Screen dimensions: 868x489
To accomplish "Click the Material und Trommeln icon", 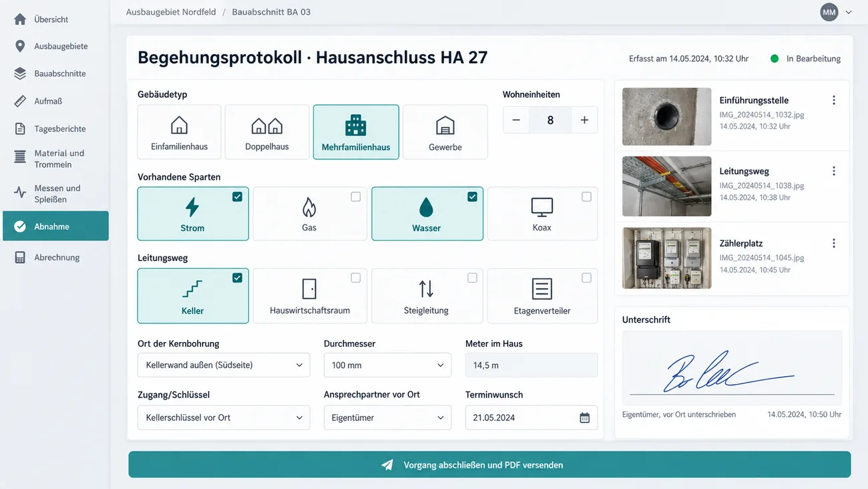I will [x=20, y=157].
